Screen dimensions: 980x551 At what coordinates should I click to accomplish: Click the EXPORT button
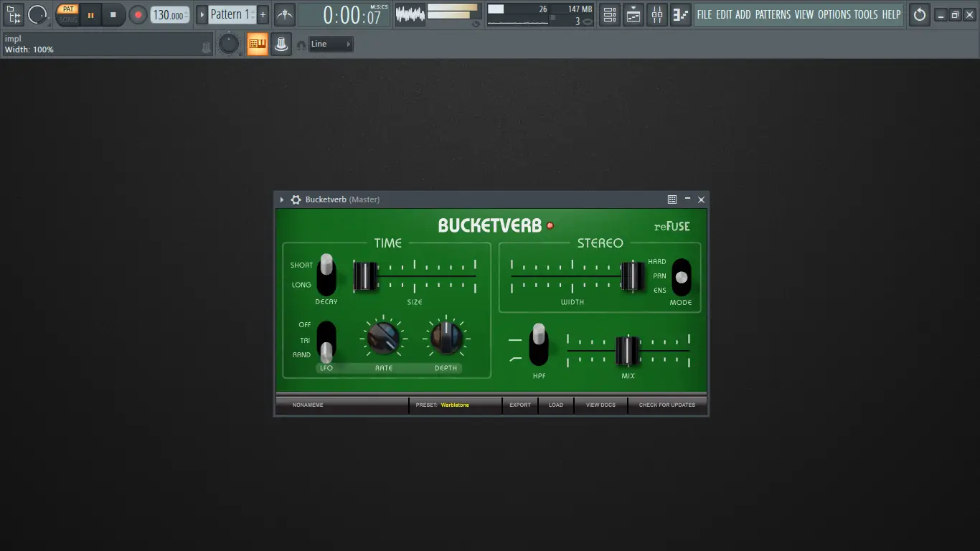520,405
